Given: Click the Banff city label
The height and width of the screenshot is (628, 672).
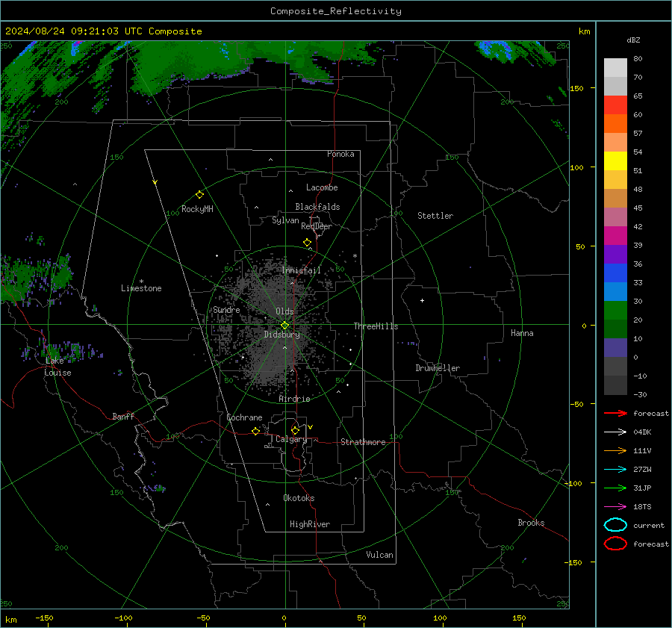Looking at the screenshot, I should (x=123, y=416).
